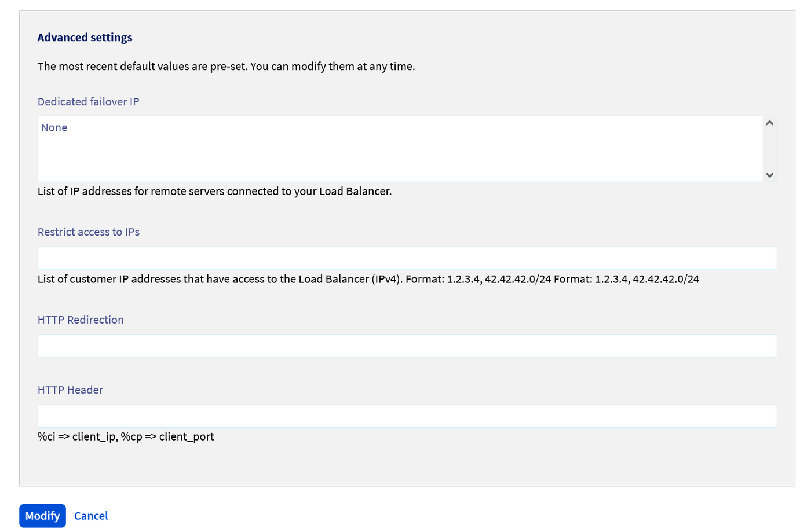Click into the HTTP Redirection input
Viewport: 811px width, 532px height.
click(407, 346)
